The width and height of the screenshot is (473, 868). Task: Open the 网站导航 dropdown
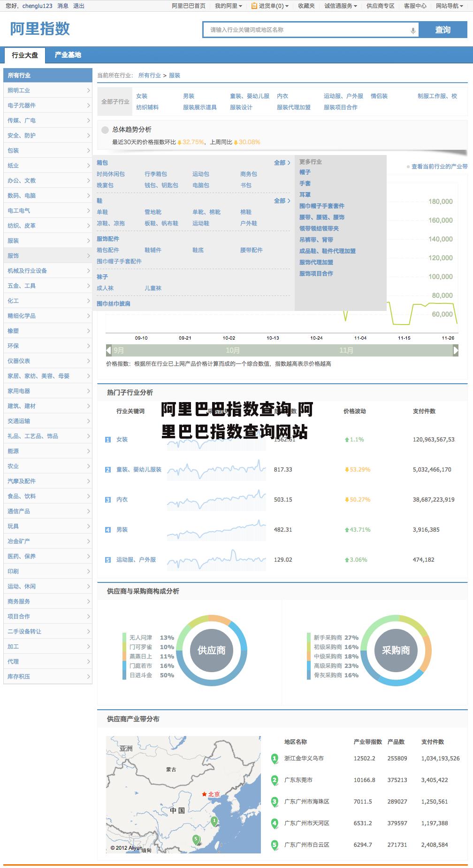pyautogui.click(x=450, y=6)
